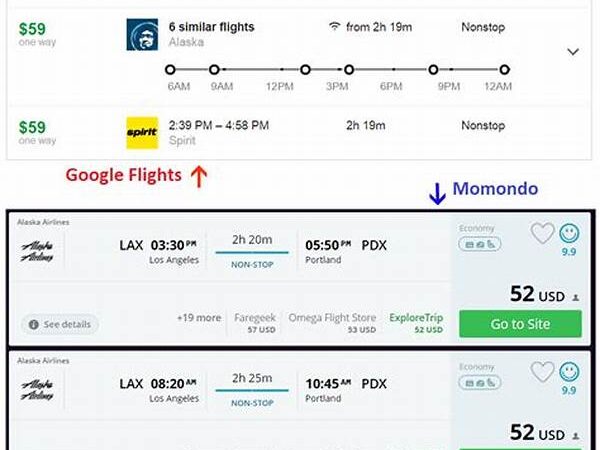
Task: Expand the 6 similar Alaska flights row
Action: [573, 51]
